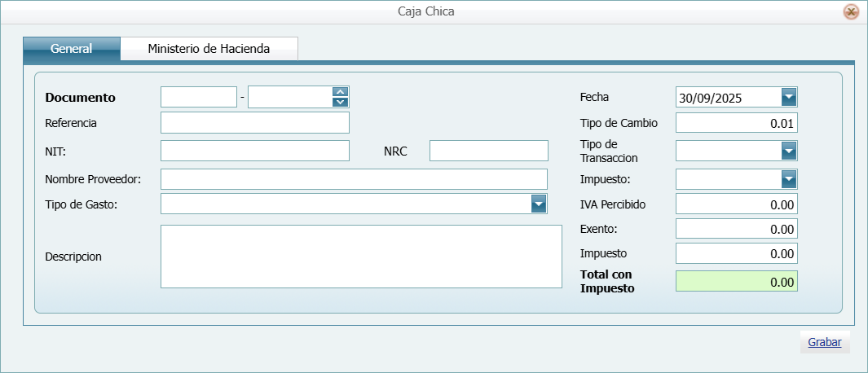Select the NRC input box
This screenshot has height=373, width=868.
[488, 151]
